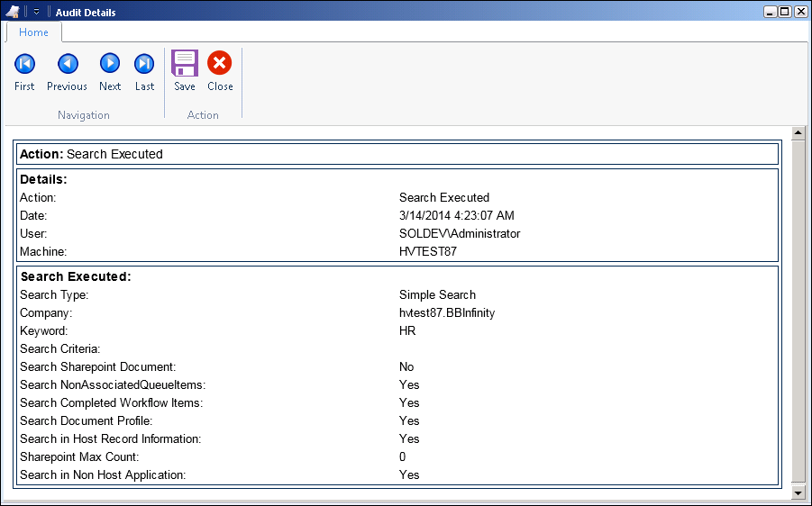This screenshot has height=506, width=812.
Task: Navigate to the Previous audit record
Action: coord(68,72)
